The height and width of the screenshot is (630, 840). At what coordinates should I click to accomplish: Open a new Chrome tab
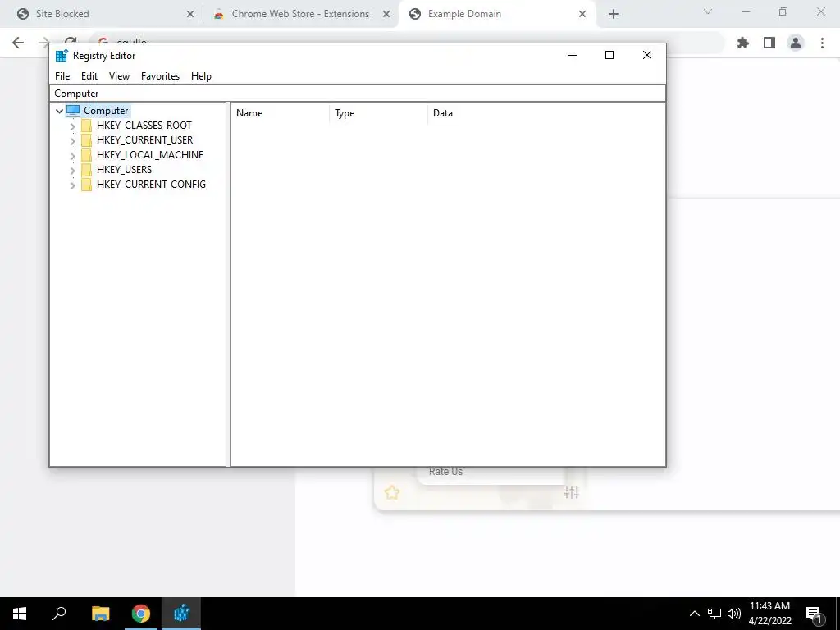click(x=614, y=15)
